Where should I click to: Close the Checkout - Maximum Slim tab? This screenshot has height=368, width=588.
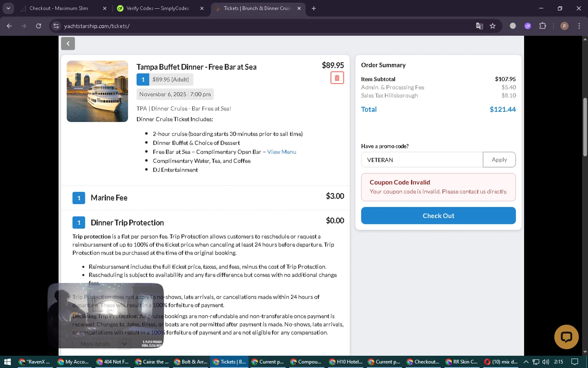[x=105, y=8]
